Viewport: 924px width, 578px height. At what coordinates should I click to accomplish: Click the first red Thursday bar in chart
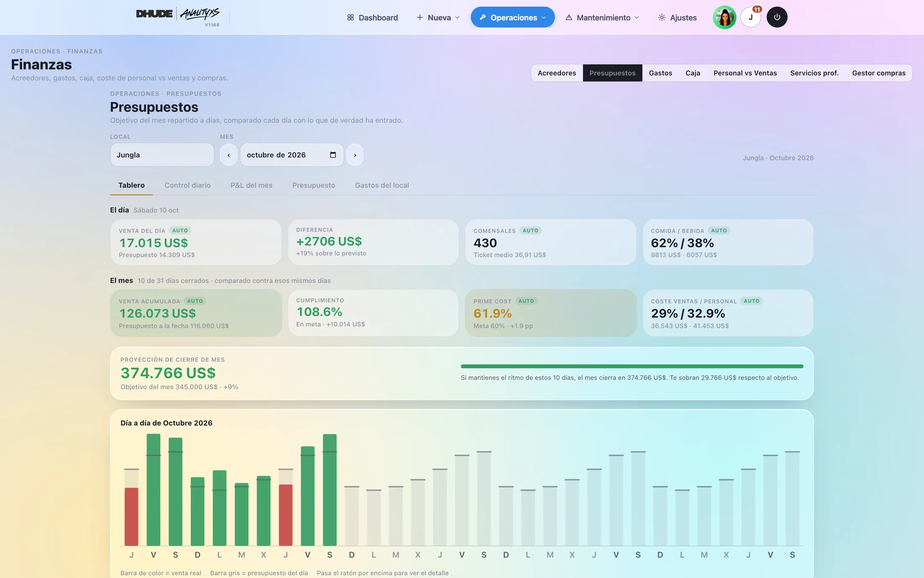(x=131, y=516)
